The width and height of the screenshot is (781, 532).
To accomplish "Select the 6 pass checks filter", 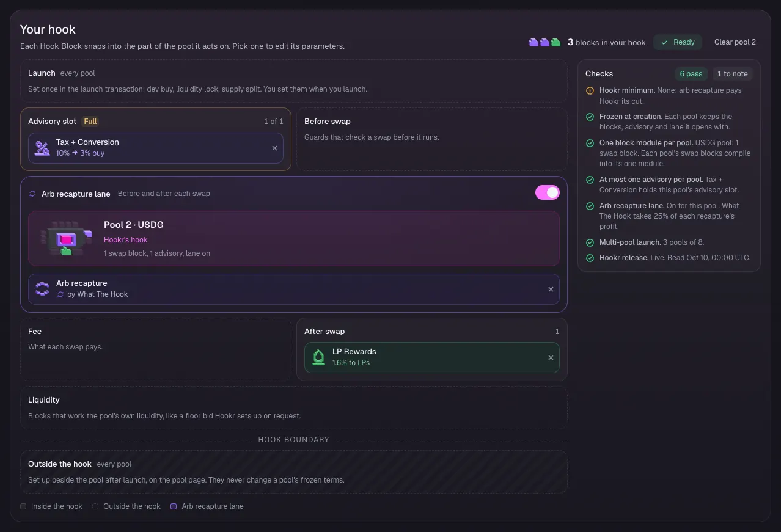I will pyautogui.click(x=691, y=74).
